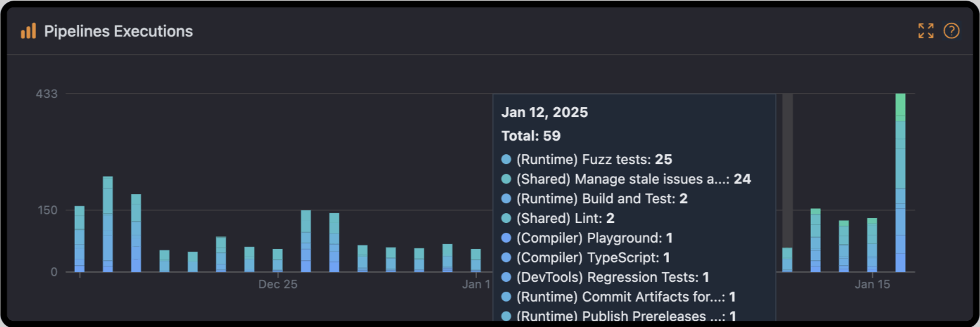Click the Jan 12, 2025 tooltip header
Screen dimensions: 980x327
pyautogui.click(x=545, y=112)
